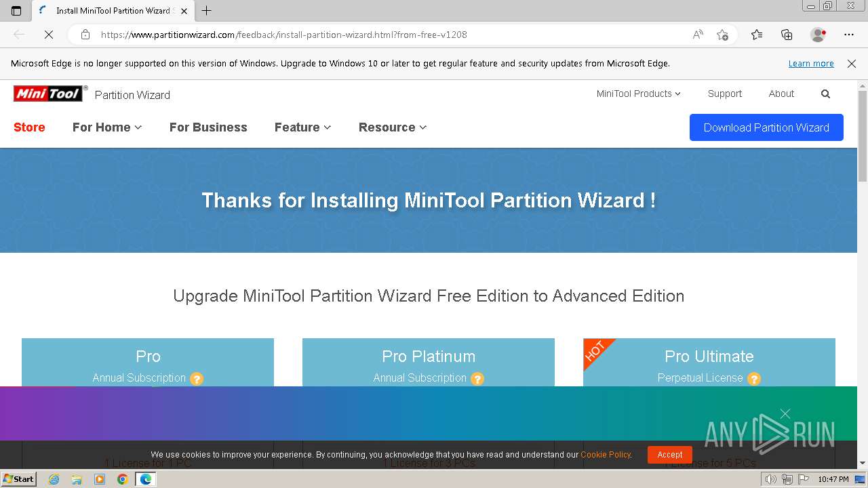Viewport: 868px width, 488px height.
Task: Open Internet Explorer from the taskbar
Action: tap(54, 479)
